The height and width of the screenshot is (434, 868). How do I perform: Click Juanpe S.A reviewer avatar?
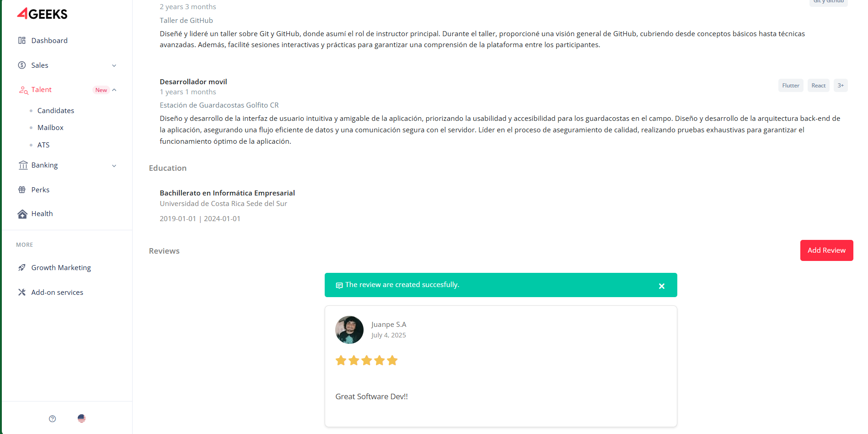(349, 330)
